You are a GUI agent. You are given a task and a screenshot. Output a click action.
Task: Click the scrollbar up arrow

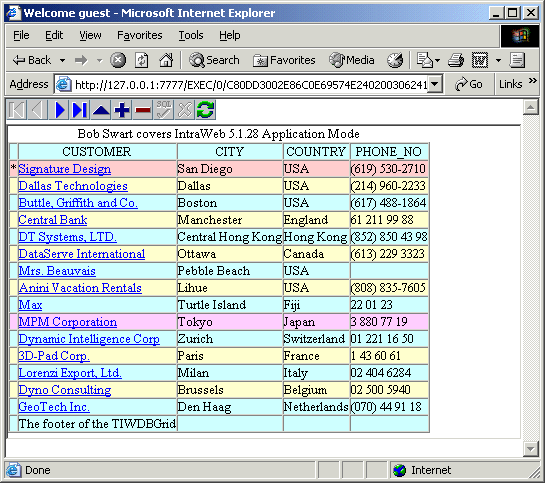[x=530, y=107]
